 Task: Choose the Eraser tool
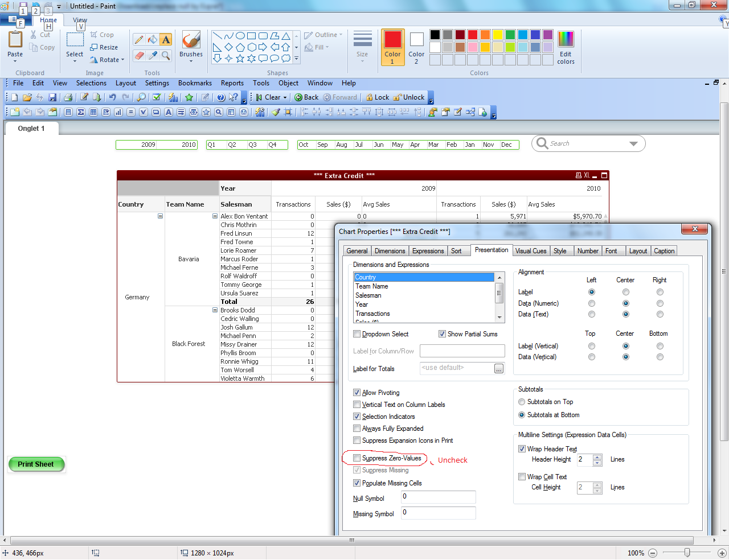tap(139, 55)
